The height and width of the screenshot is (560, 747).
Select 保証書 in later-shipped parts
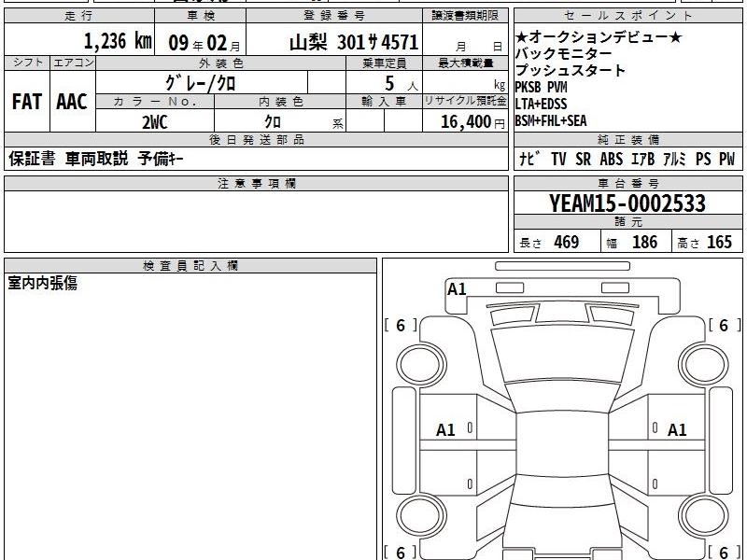tap(32, 159)
